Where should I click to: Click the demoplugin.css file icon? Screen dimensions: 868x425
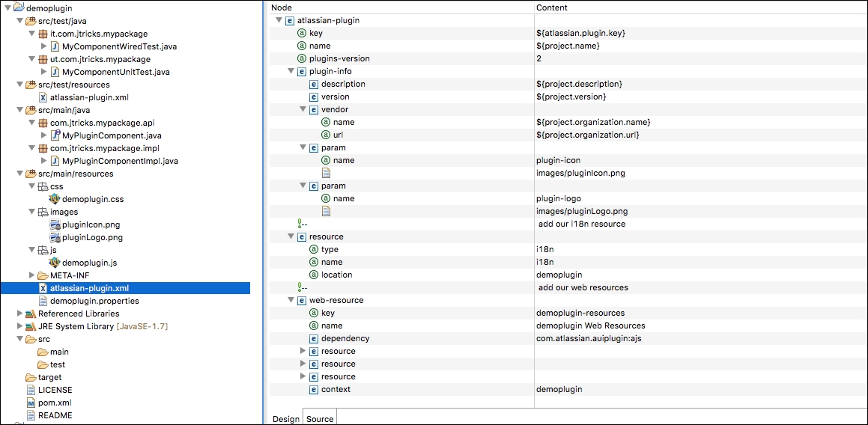coord(55,199)
